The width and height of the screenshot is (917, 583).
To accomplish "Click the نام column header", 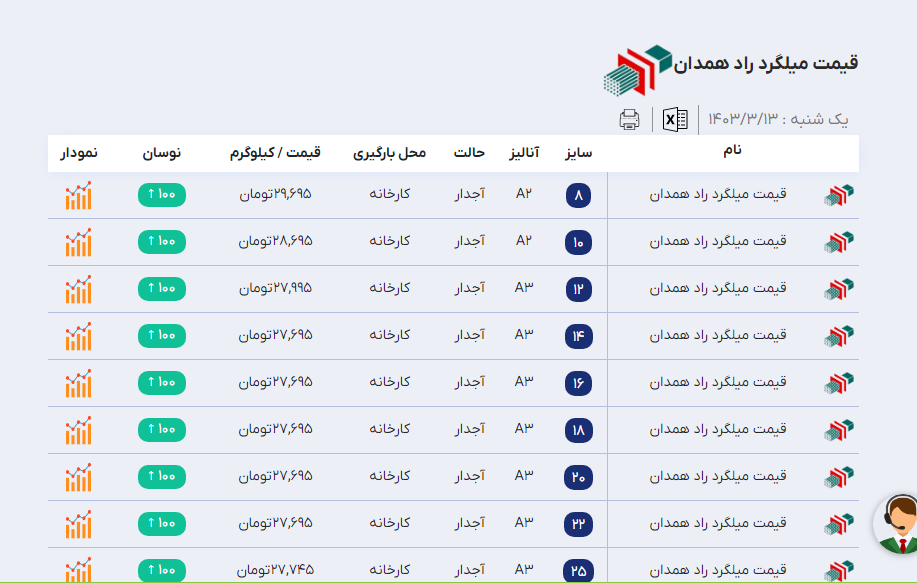I will tap(731, 151).
